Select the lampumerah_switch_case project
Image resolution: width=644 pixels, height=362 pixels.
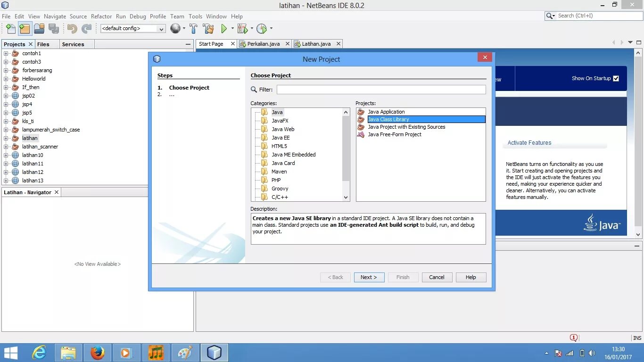pyautogui.click(x=51, y=130)
